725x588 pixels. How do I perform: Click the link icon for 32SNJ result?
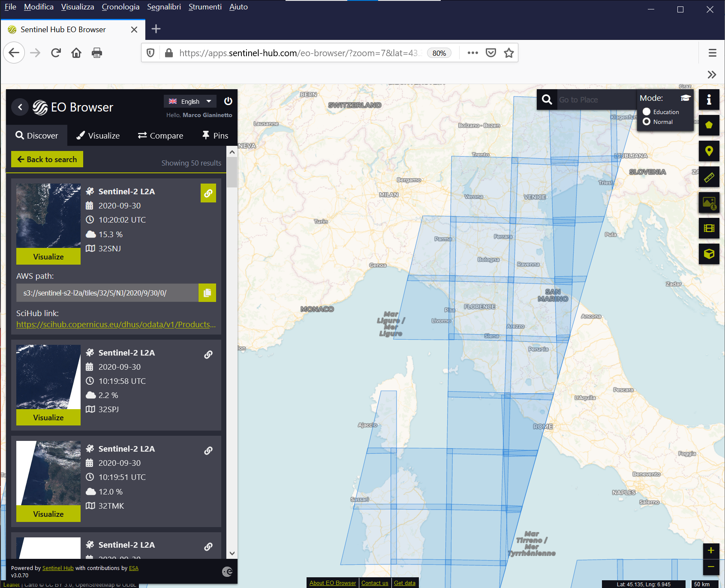(x=208, y=193)
